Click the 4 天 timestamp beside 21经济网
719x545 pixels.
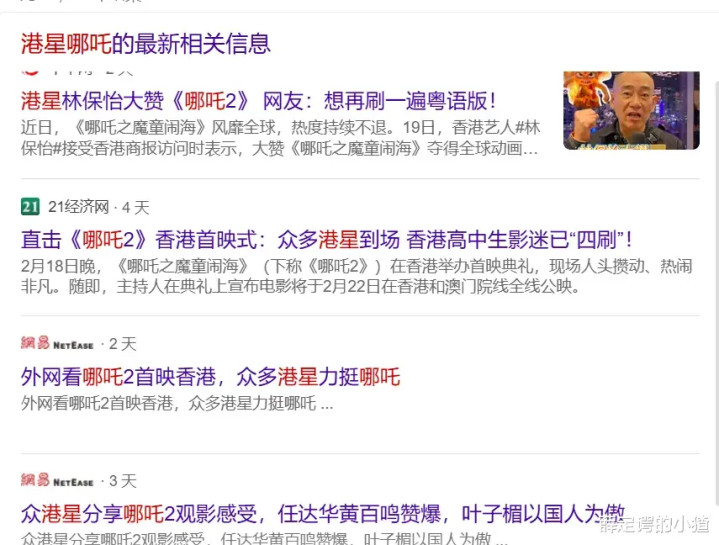click(135, 208)
